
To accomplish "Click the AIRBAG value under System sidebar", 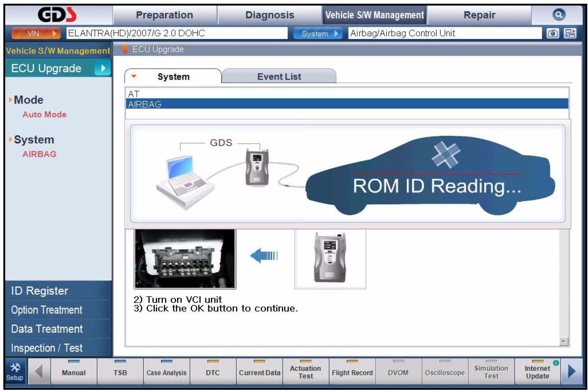I will click(x=39, y=154).
